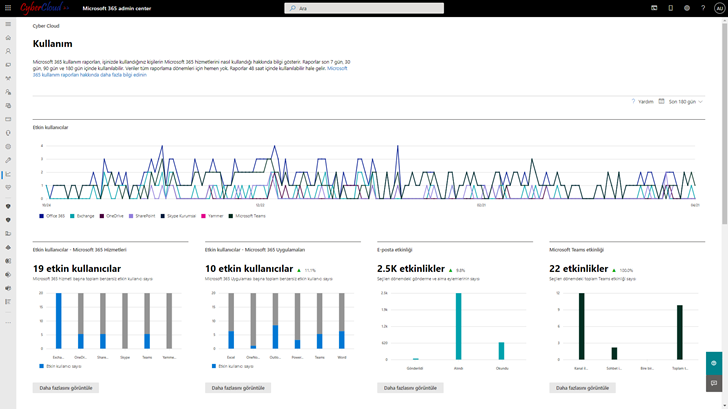Toggle the Microsoft Teams legend series
Screen dimensions: 728x409
247,216
